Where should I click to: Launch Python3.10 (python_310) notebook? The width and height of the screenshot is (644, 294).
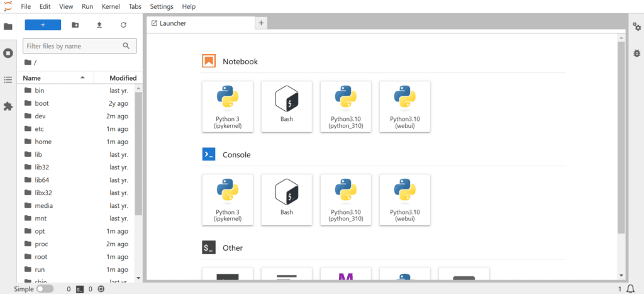(346, 106)
